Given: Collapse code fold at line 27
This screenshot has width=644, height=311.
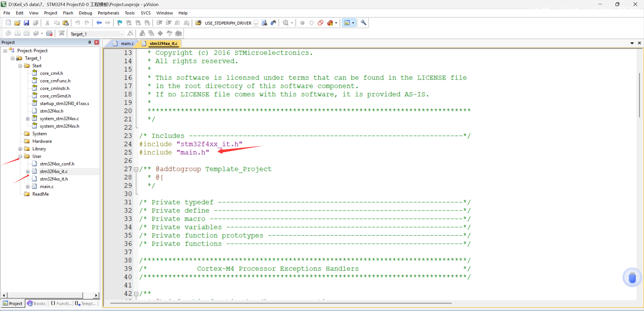Looking at the screenshot, I should pos(136,169).
